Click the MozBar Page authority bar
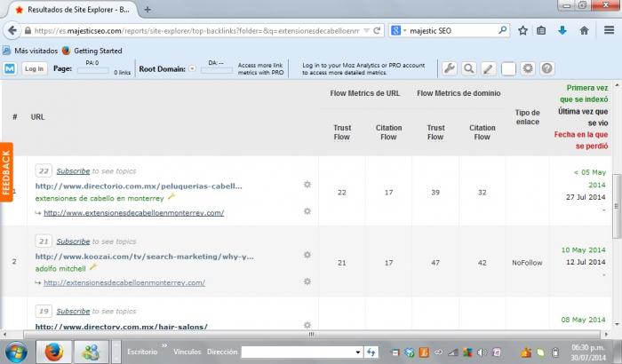This screenshot has width=622, height=364. pos(92,70)
